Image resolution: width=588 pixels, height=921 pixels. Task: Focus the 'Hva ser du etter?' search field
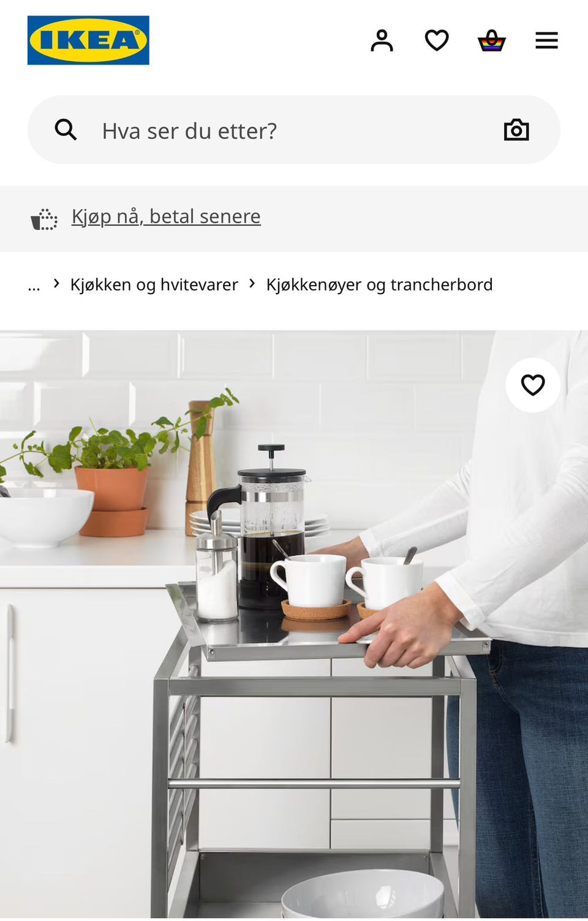294,130
